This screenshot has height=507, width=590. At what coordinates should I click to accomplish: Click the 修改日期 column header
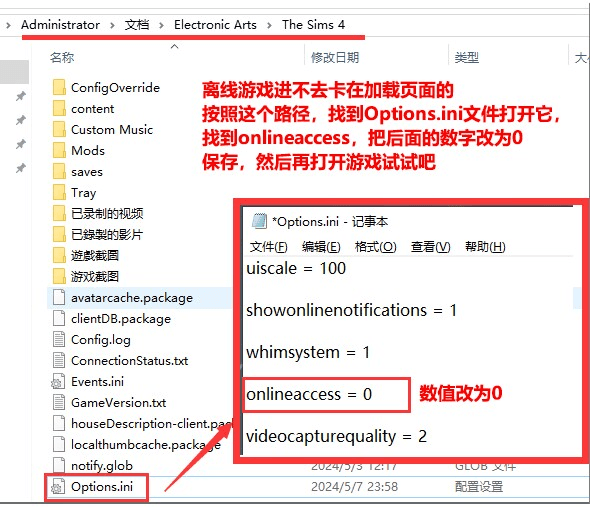[x=335, y=58]
